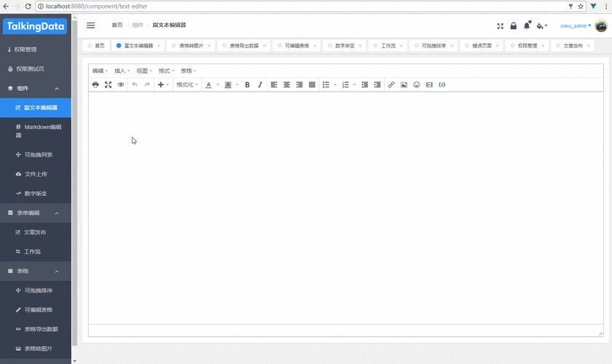Collapse the 表格 sidebar group
612x364 pixels.
[36, 271]
